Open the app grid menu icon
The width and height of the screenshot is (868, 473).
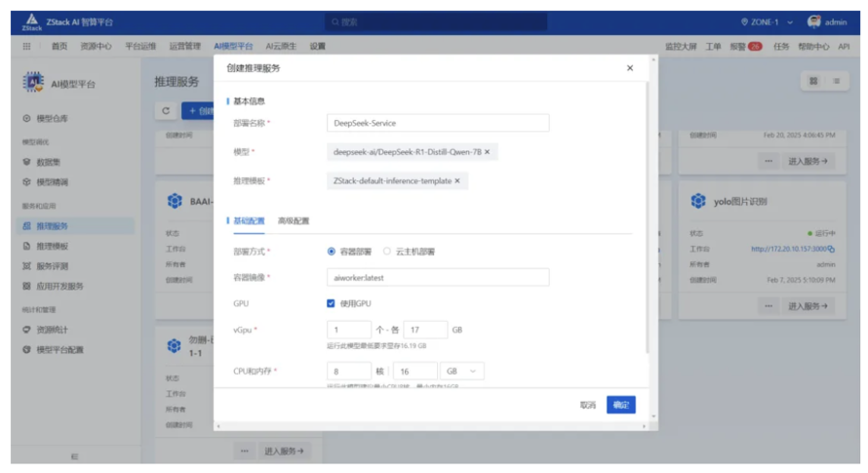[26, 46]
